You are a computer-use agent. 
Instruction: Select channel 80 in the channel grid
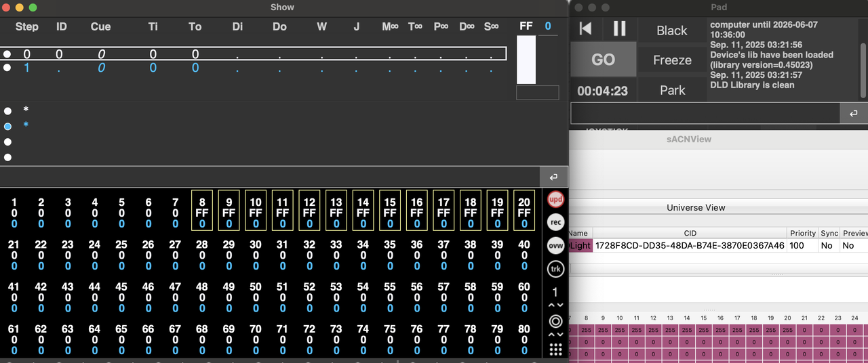point(524,340)
